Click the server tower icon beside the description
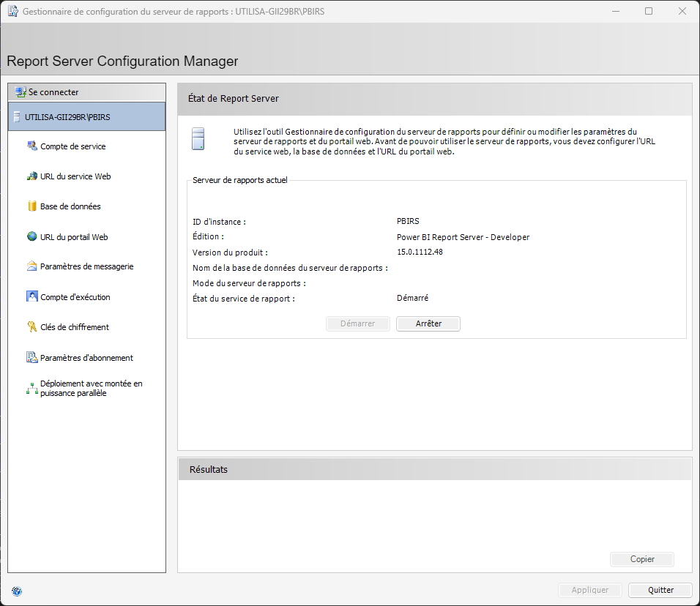Image resolution: width=700 pixels, height=606 pixels. (198, 139)
